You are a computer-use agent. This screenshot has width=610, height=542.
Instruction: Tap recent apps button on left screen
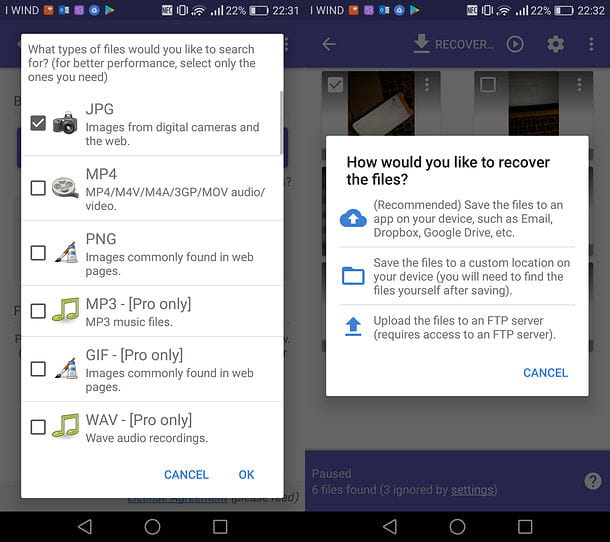(220, 527)
